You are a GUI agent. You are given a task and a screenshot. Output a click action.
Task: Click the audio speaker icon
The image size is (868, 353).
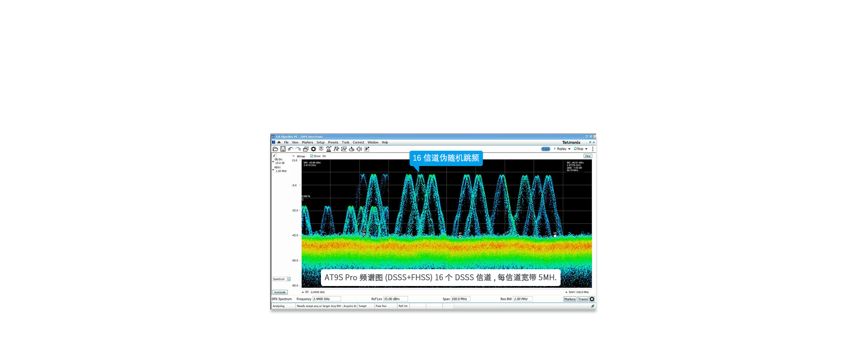pos(359,149)
